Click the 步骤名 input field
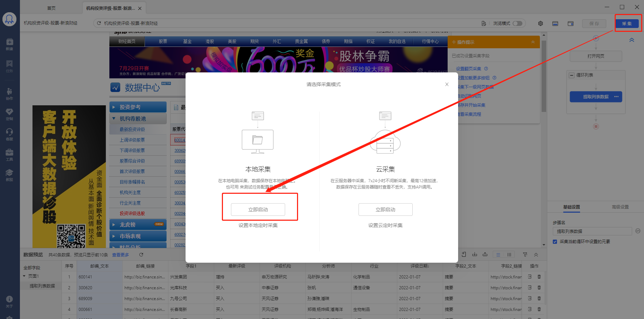This screenshot has width=644, height=319. click(x=592, y=231)
